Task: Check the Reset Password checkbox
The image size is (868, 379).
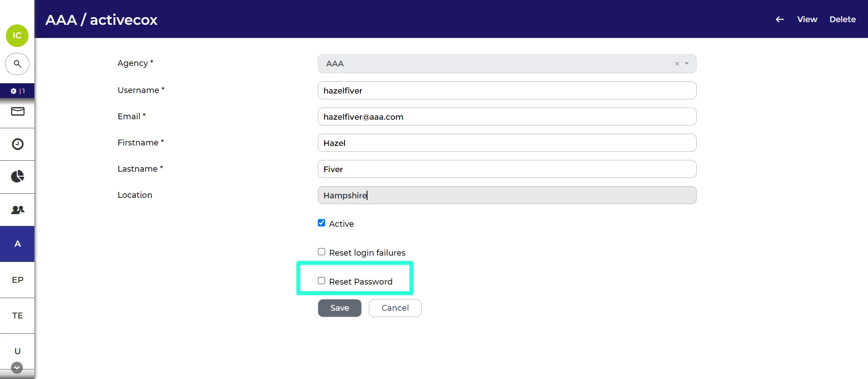Action: coord(321,281)
